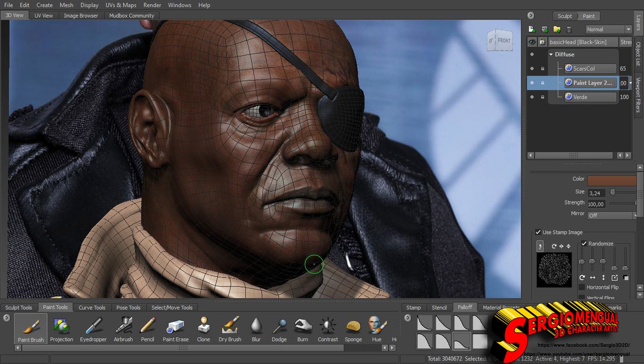
Task: Open the UVs & Maps menu
Action: 121,5
